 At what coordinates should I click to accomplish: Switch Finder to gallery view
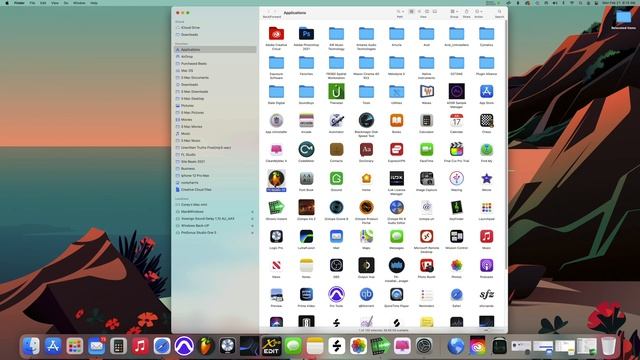[435, 11]
